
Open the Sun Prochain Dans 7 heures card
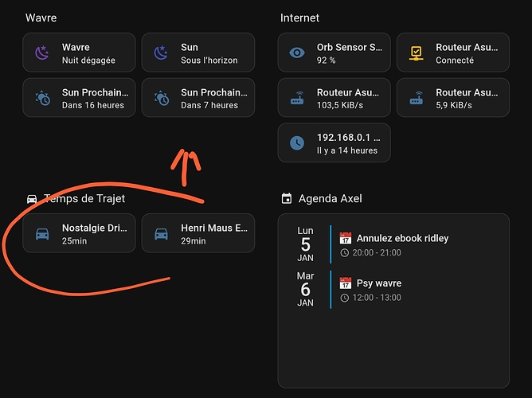click(198, 98)
